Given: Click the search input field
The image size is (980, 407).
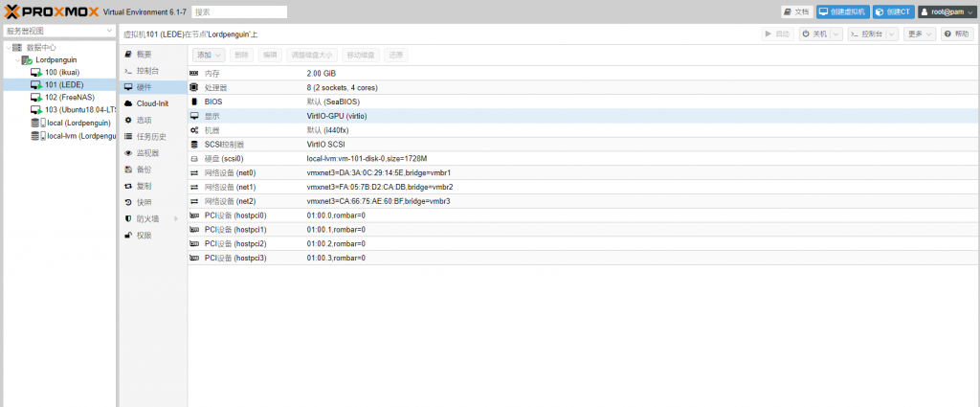Looking at the screenshot, I should 238,11.
